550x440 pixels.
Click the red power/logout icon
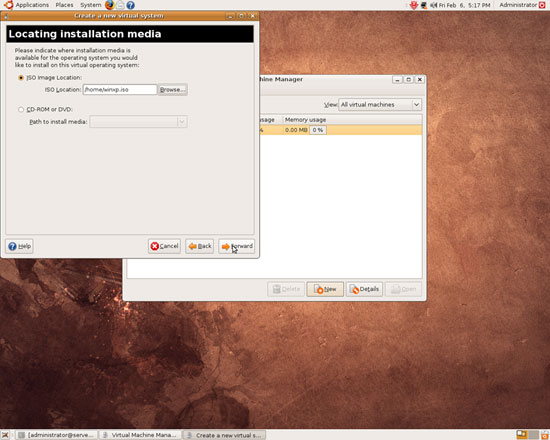(x=542, y=5)
